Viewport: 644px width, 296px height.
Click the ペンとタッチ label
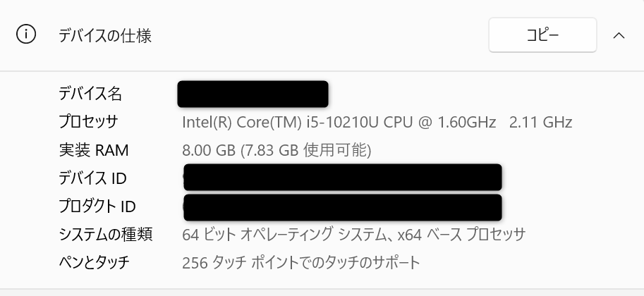click(94, 262)
